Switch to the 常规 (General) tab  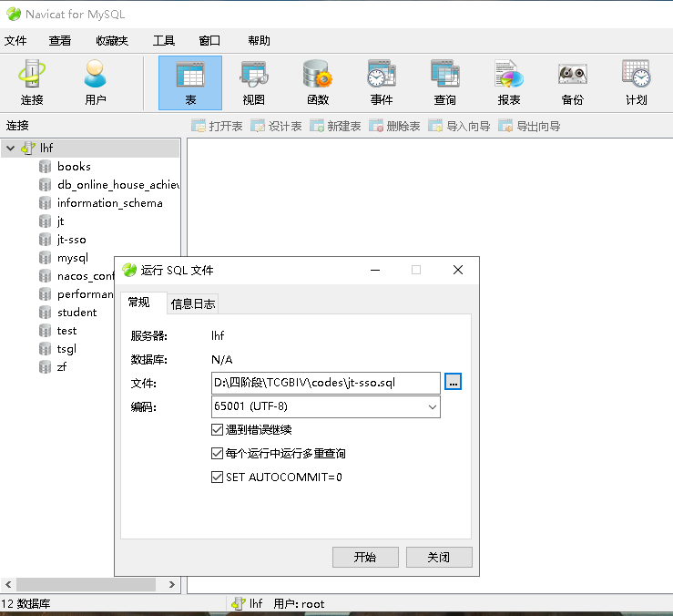tap(143, 303)
